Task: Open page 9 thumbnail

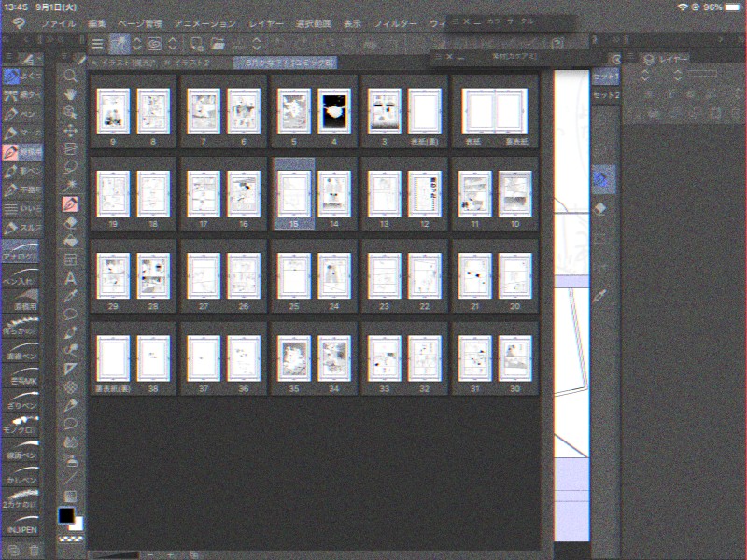Action: [x=113, y=111]
